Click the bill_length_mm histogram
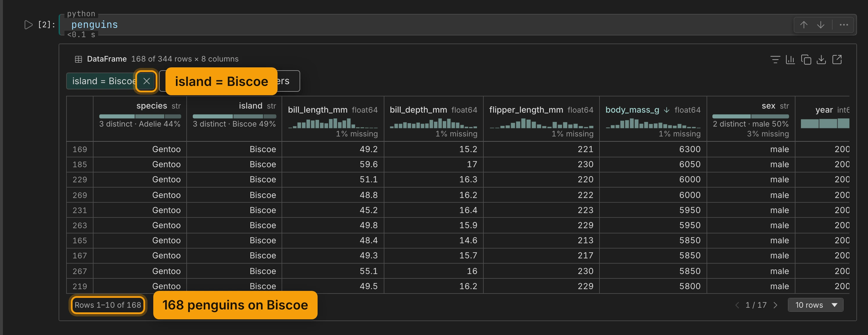 coord(333,123)
